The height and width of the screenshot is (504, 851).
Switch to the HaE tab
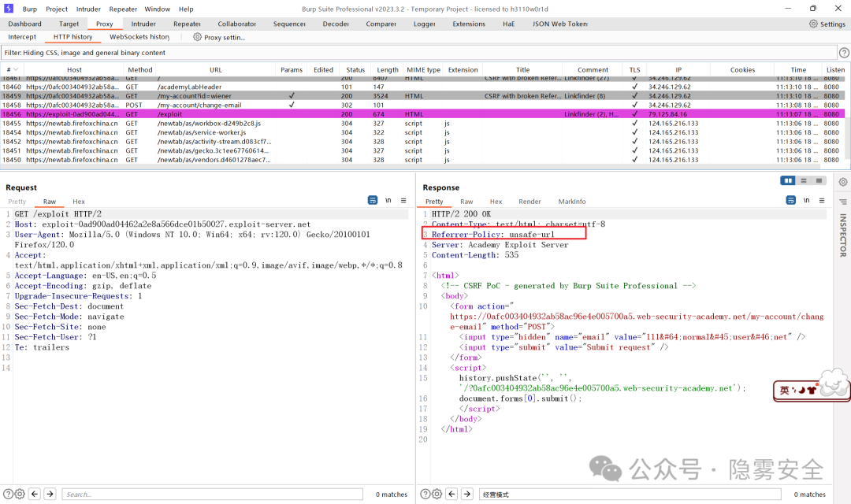click(x=508, y=24)
